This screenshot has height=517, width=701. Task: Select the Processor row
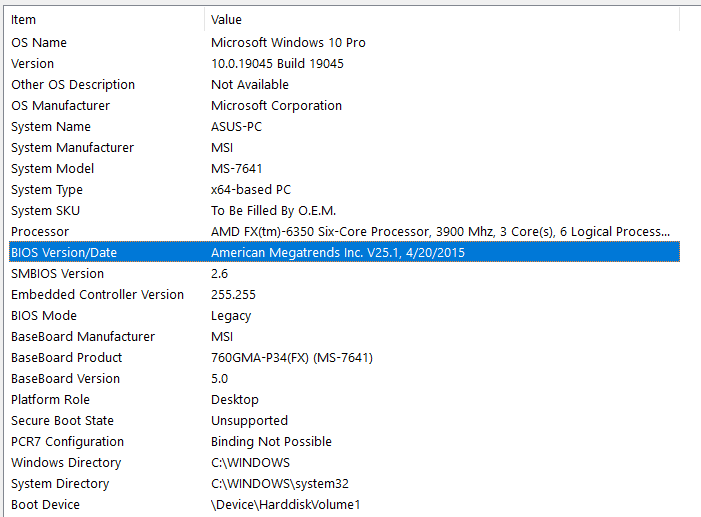344,232
